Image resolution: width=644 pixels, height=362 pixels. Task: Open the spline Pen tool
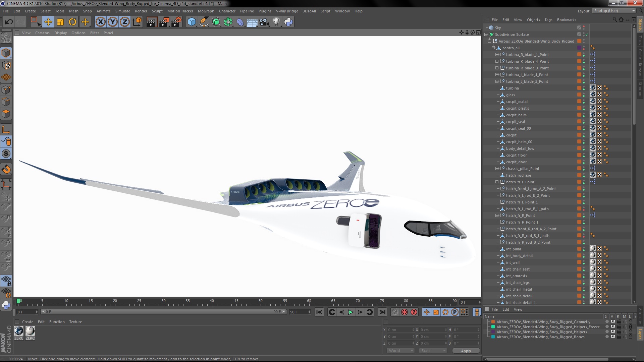click(204, 22)
